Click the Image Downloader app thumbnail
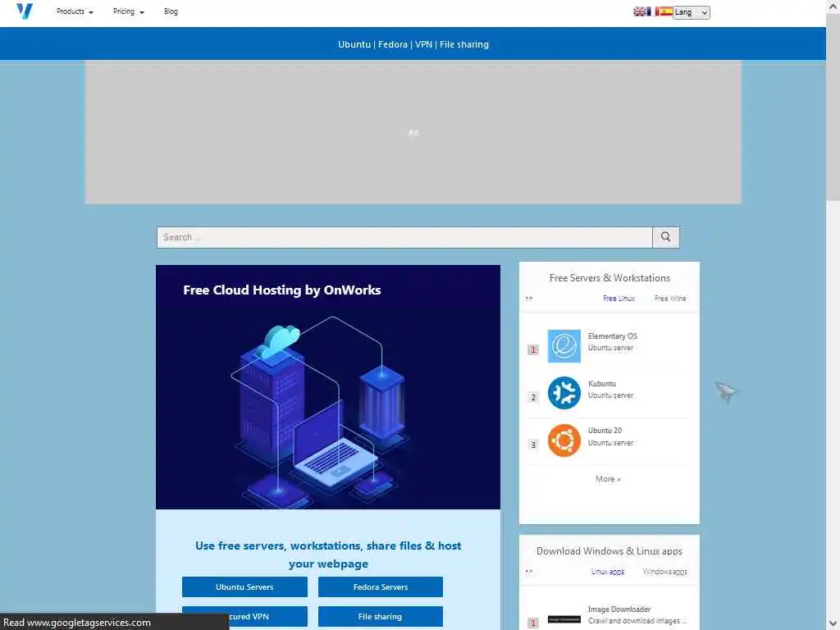840x630 pixels. (x=564, y=619)
